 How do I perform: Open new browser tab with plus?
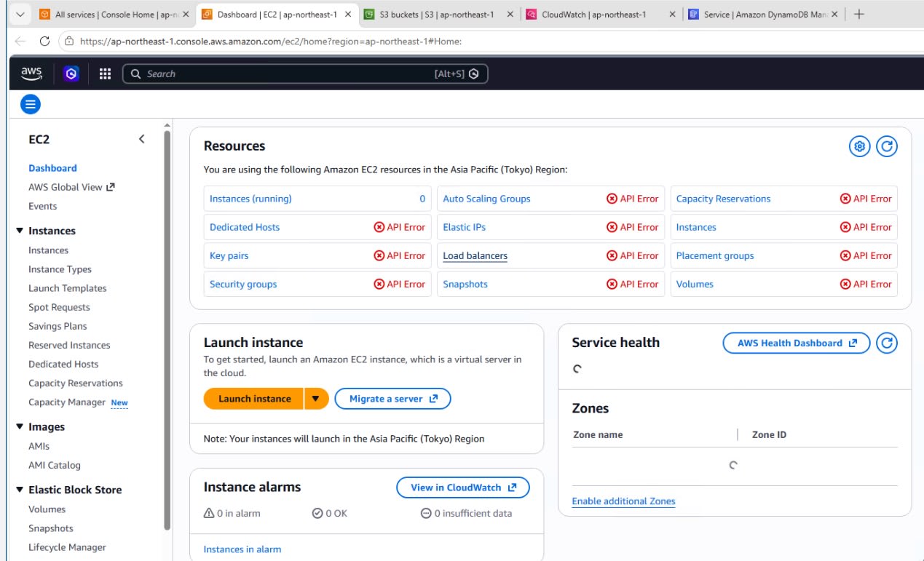859,14
